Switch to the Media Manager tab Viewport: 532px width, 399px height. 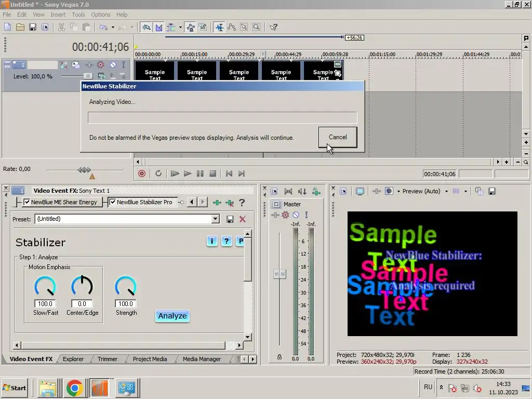[x=202, y=359]
